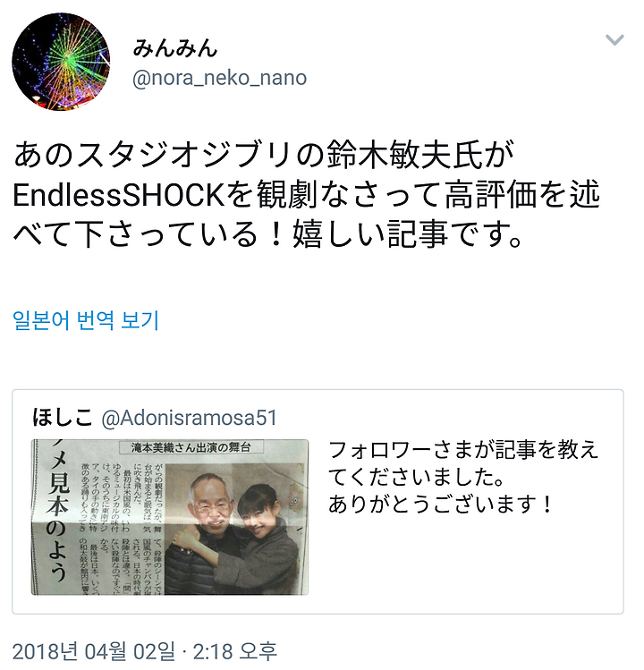
Task: Click quoted text フォロワーさまが記事を教え
Action: point(463,450)
